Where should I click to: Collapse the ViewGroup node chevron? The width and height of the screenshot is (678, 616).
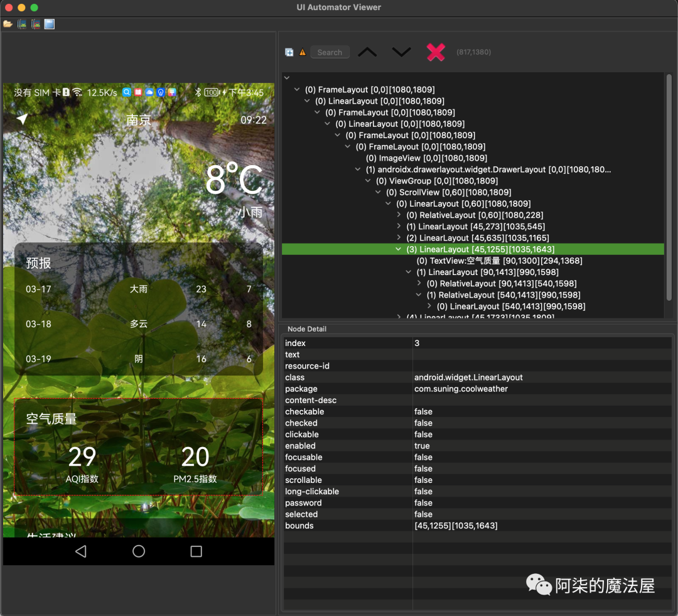coord(367,180)
